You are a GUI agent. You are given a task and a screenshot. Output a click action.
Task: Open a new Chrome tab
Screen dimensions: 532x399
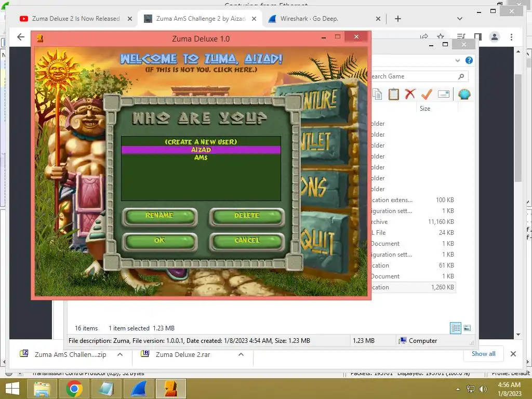[398, 19]
